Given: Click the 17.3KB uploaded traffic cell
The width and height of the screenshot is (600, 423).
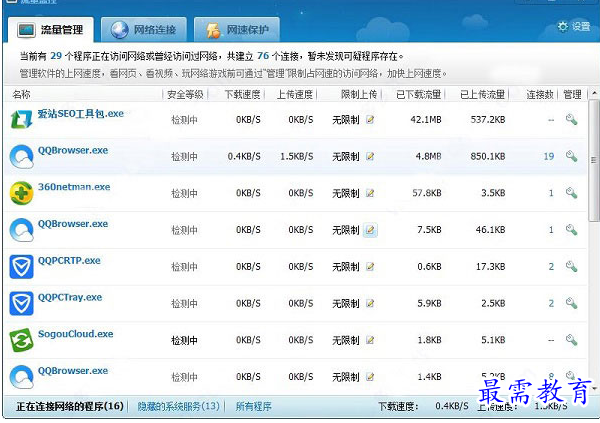Looking at the screenshot, I should (x=491, y=266).
